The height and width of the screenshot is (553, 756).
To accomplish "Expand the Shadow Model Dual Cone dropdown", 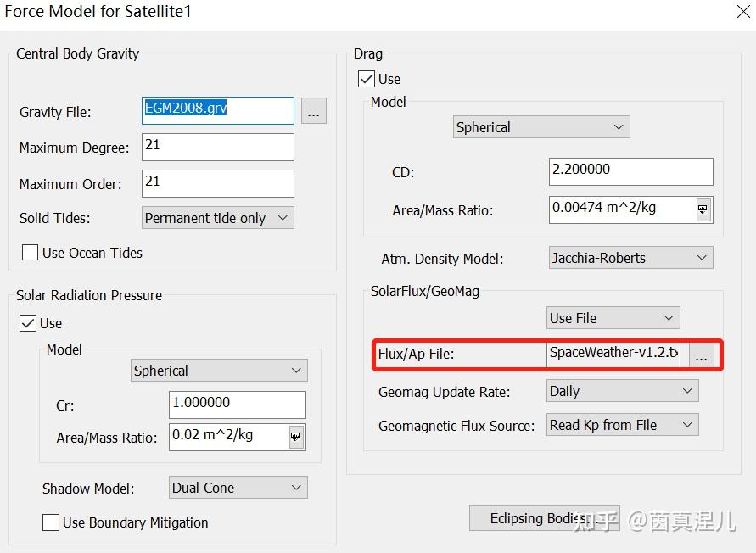I will (x=238, y=488).
